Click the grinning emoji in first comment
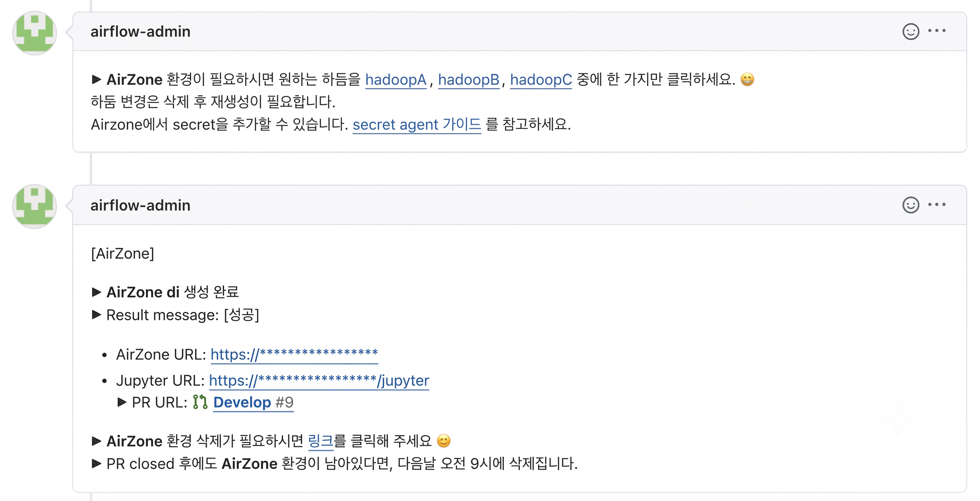 click(x=747, y=80)
